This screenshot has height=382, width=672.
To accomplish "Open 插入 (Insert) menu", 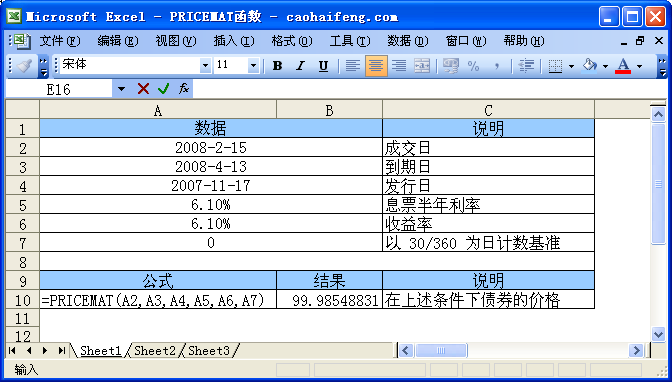I will [234, 41].
